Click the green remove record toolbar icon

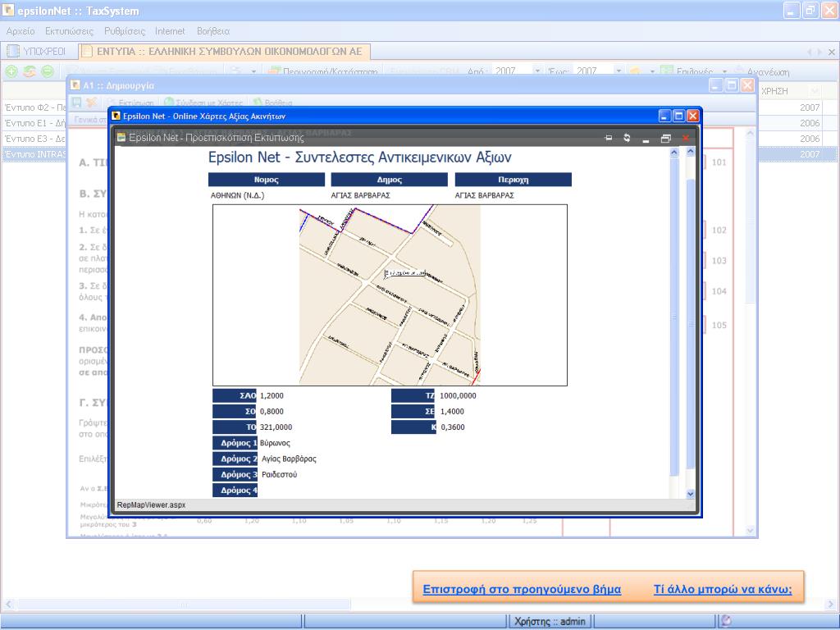(x=48, y=71)
